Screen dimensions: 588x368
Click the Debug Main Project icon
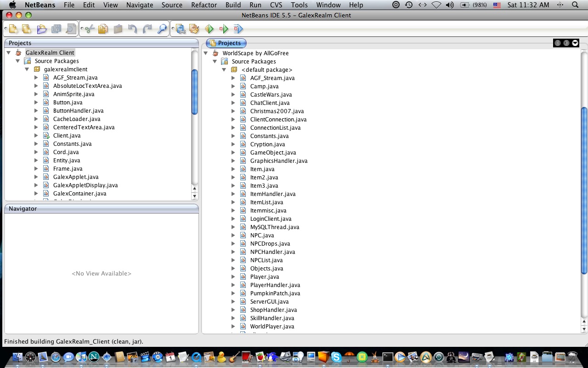point(224,29)
